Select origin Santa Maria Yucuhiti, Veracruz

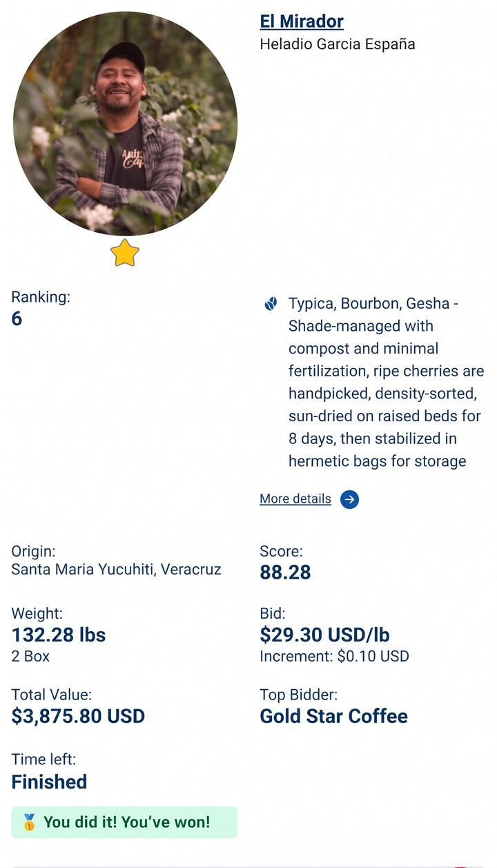coord(116,570)
